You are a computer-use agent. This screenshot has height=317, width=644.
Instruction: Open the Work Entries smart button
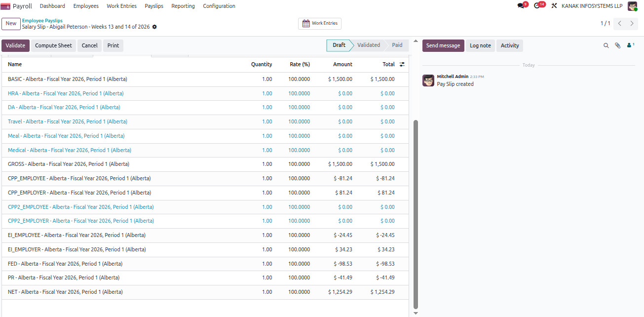(320, 23)
